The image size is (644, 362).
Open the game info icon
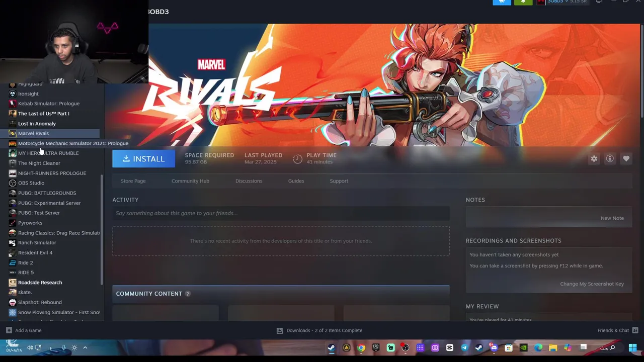point(610,159)
